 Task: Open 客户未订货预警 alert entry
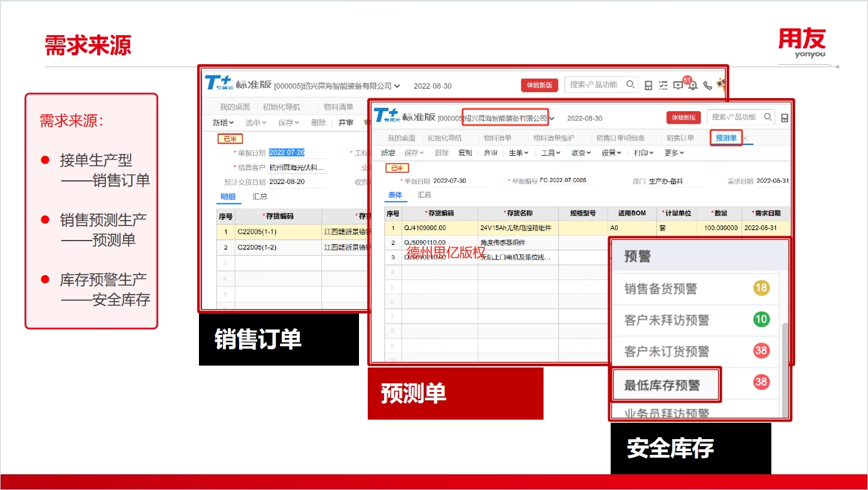667,351
